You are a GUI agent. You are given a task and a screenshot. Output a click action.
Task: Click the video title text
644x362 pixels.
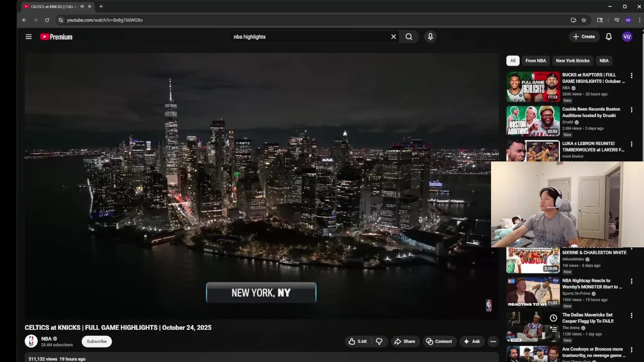(x=118, y=327)
